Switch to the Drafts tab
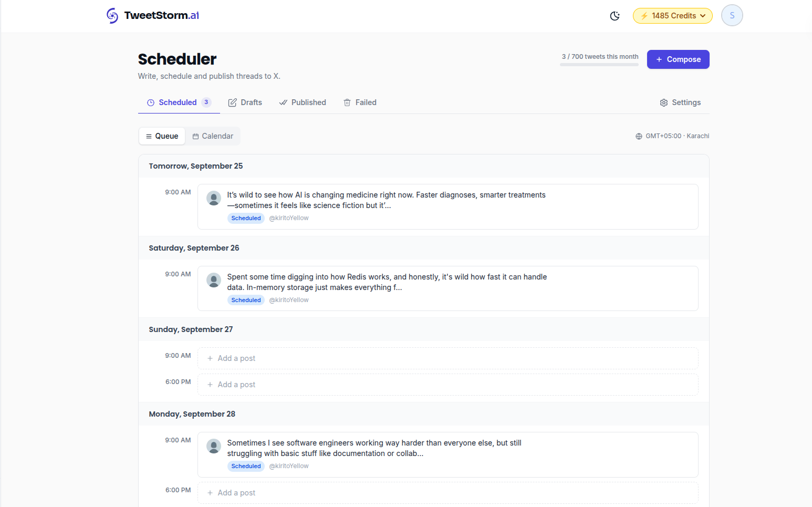 tap(245, 102)
